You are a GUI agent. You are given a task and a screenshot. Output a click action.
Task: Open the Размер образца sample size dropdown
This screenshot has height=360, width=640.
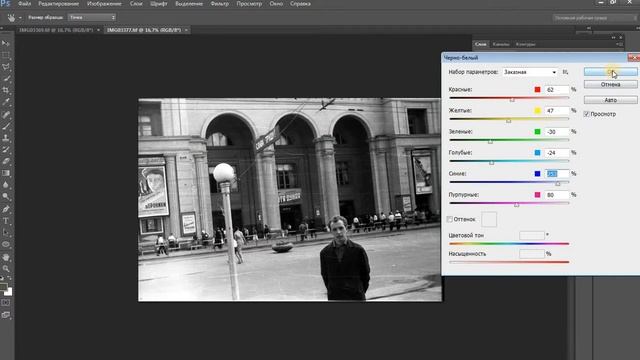click(92, 18)
